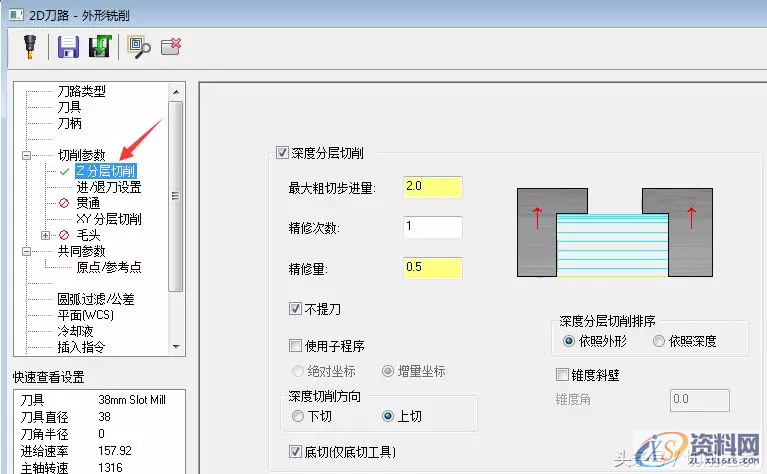Image resolution: width=767 pixels, height=474 pixels.
Task: Open the 贯通 page
Action: (88, 203)
